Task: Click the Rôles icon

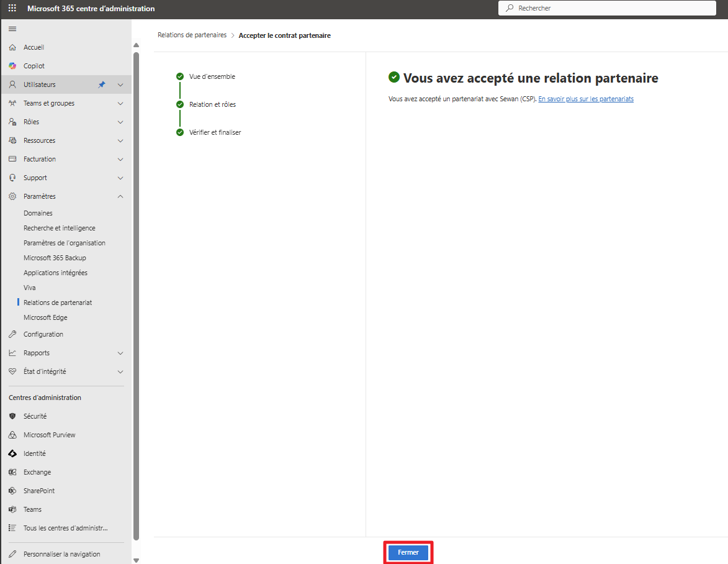Action: tap(12, 122)
